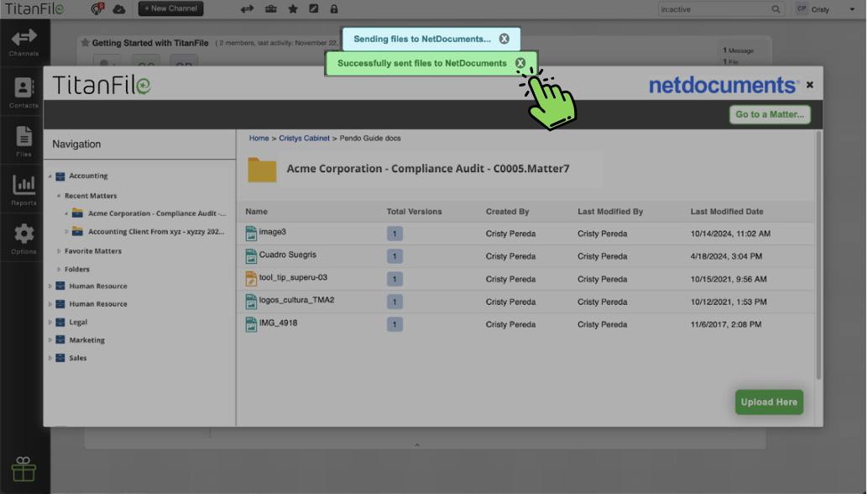This screenshot has width=868, height=494.
Task: Open Contacts in the left sidebar
Action: click(24, 92)
